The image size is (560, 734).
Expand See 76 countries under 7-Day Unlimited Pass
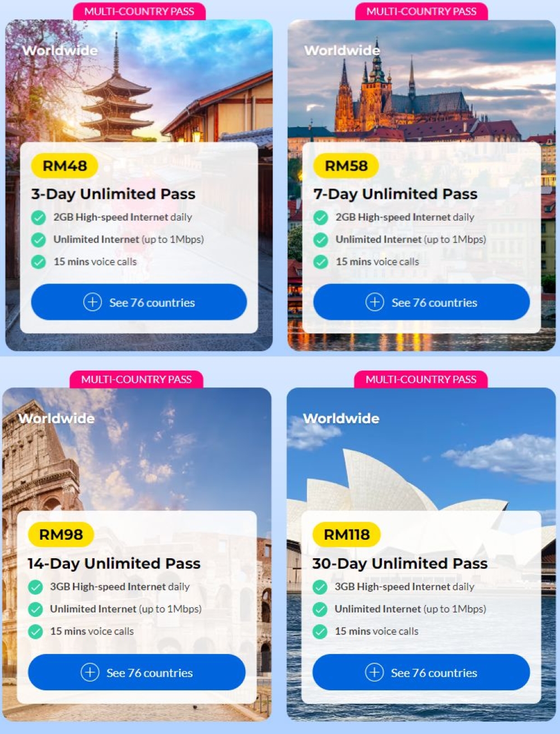click(421, 302)
